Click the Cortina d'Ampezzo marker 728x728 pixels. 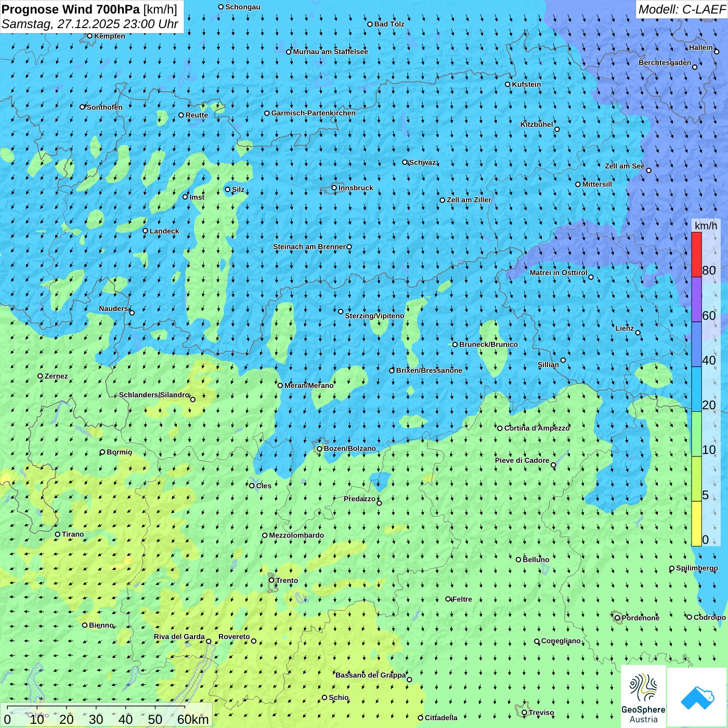[x=500, y=428]
